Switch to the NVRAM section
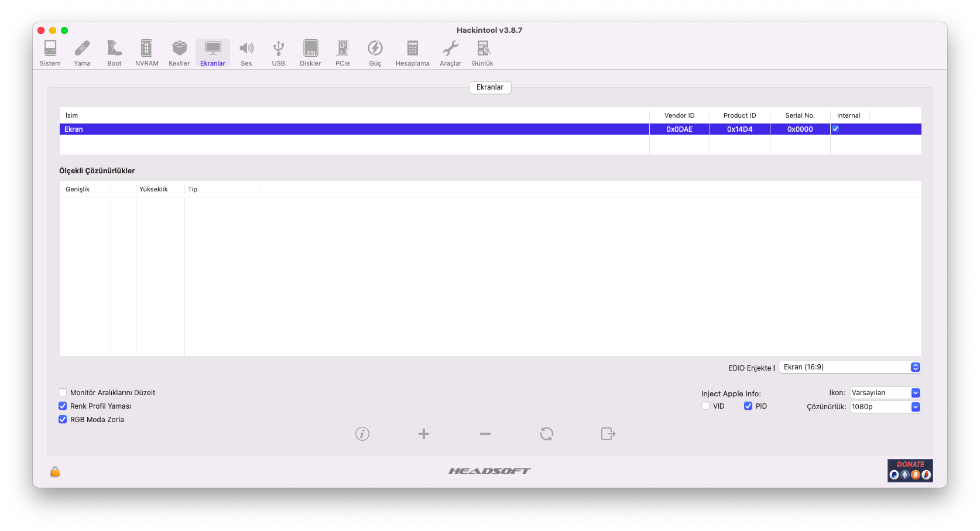Screen dimensions: 980x531 146,53
